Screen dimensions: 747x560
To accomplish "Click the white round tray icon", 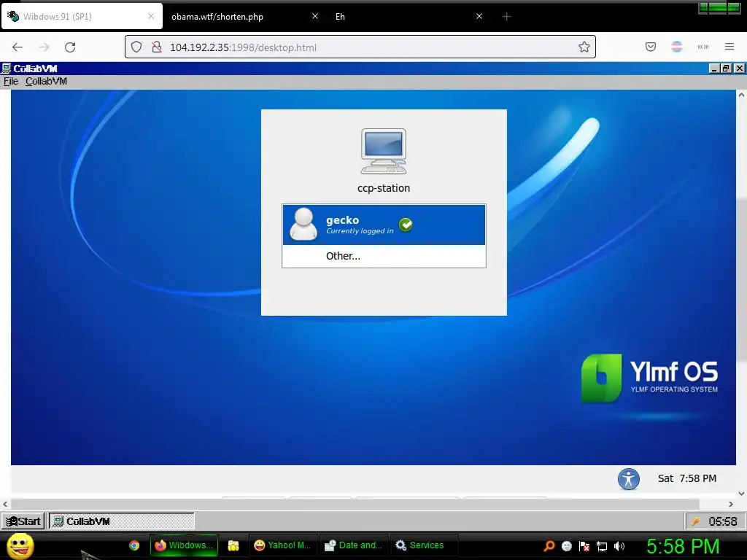I will [x=566, y=546].
